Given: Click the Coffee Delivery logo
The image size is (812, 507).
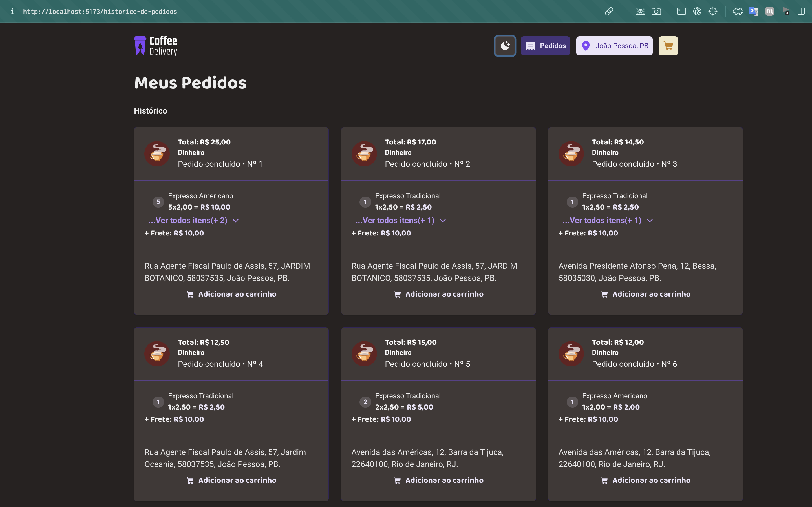Looking at the screenshot, I should [156, 46].
